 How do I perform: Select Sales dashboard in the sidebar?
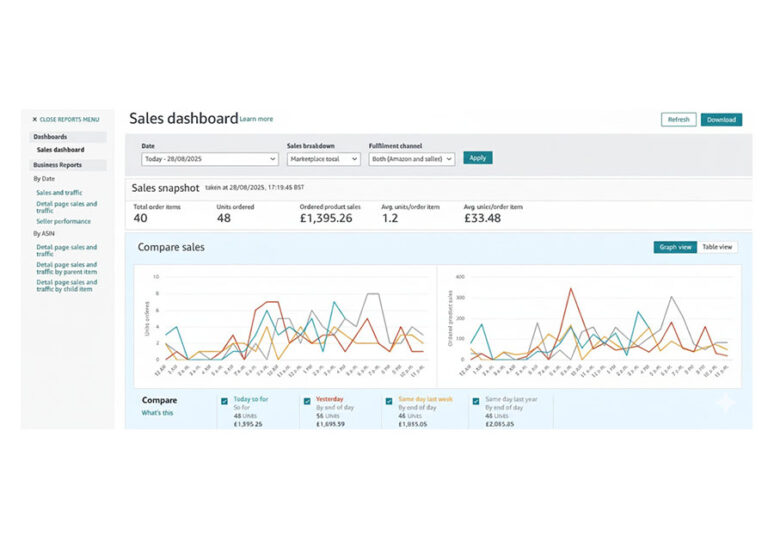coord(60,150)
